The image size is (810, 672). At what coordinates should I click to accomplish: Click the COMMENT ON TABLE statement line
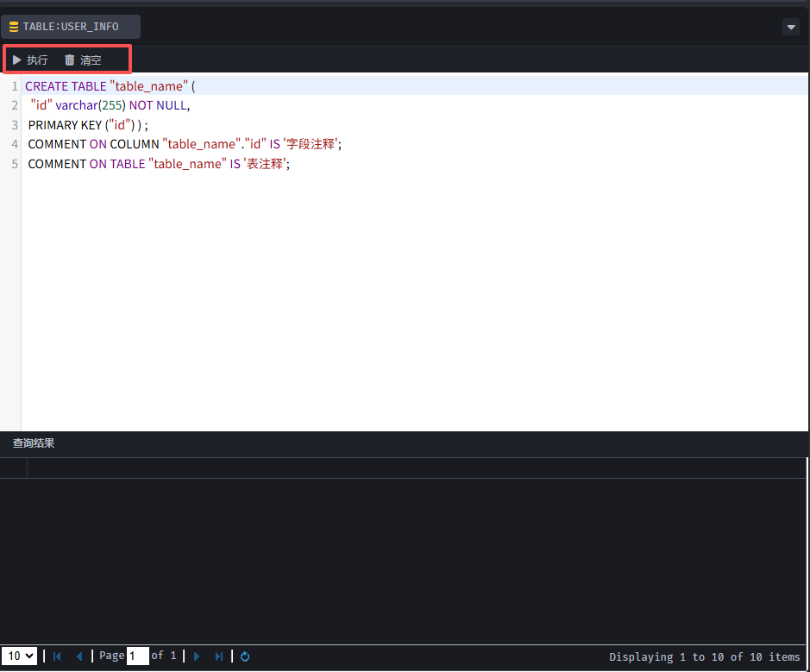(x=159, y=164)
